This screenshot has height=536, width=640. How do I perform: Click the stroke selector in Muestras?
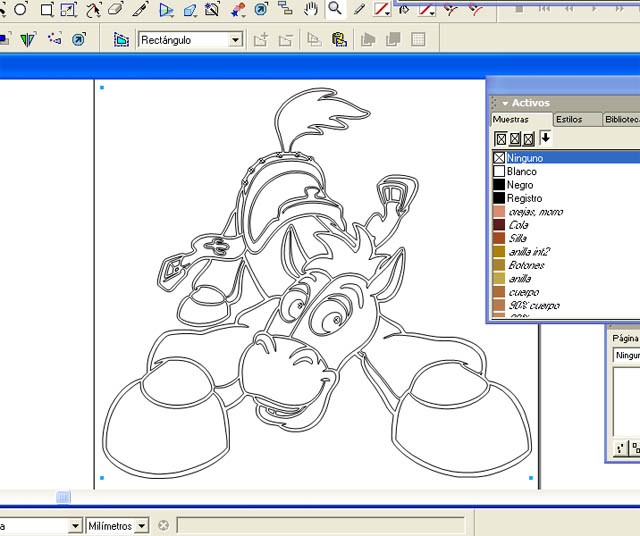pos(515,139)
